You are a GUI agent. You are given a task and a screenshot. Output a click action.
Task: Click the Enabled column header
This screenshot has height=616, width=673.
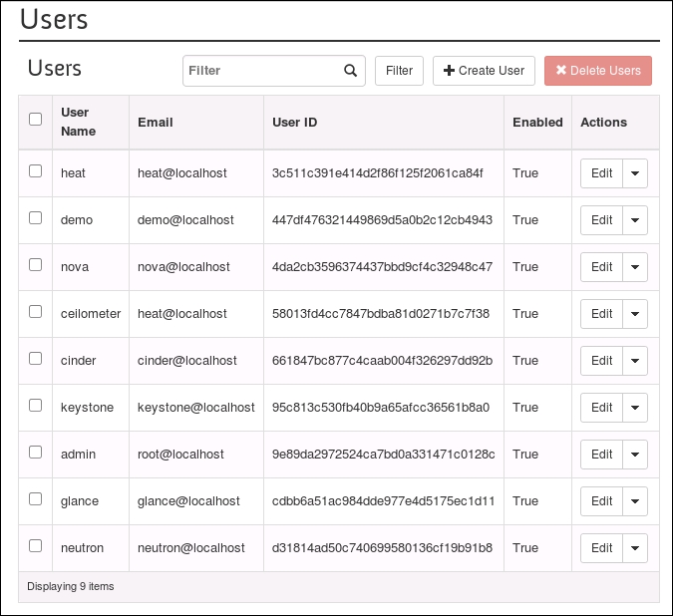click(537, 123)
